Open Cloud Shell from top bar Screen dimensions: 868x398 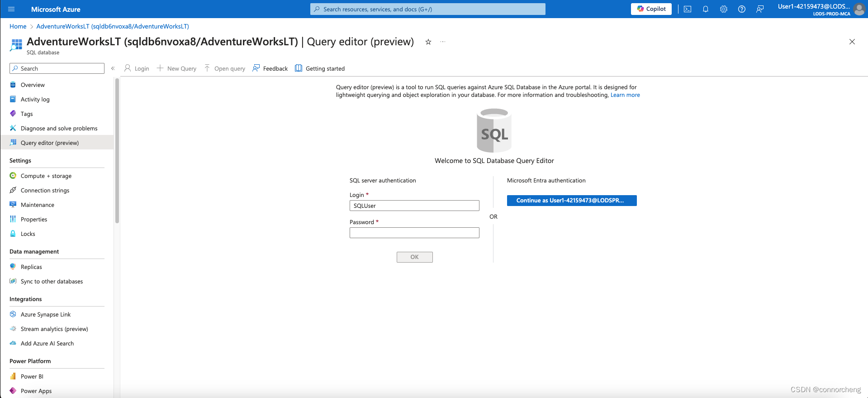click(x=688, y=9)
